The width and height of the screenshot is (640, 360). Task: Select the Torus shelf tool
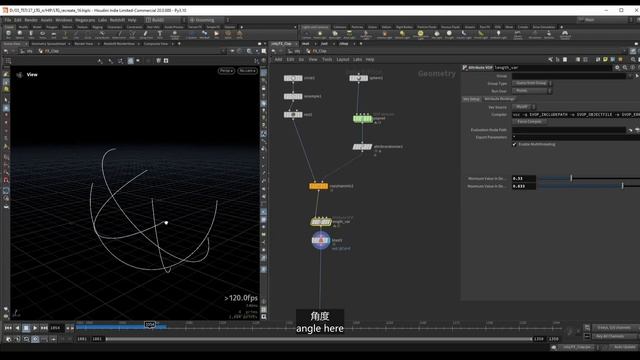42,34
